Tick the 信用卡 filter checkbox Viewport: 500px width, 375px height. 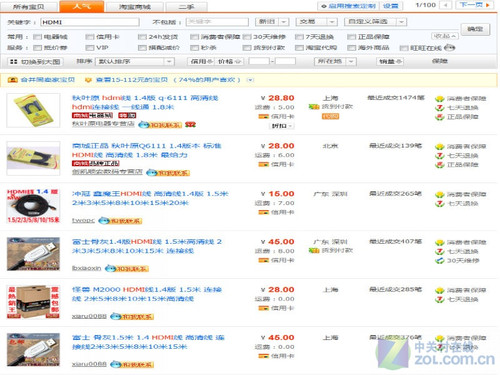[90, 37]
